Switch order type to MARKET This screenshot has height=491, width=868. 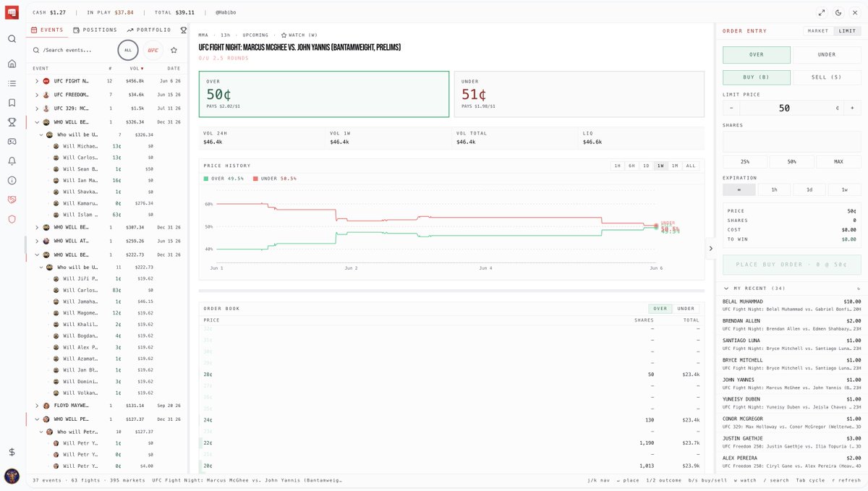tap(818, 31)
